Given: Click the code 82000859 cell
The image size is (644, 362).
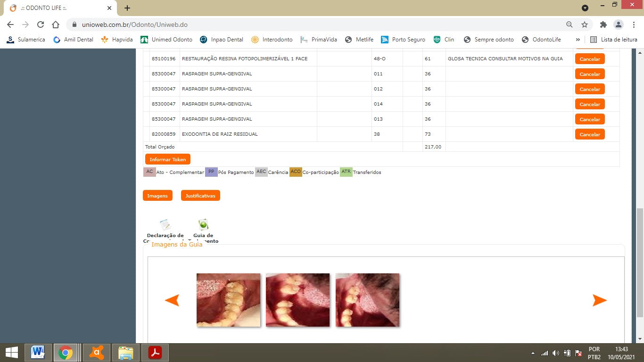Looking at the screenshot, I should point(164,134).
